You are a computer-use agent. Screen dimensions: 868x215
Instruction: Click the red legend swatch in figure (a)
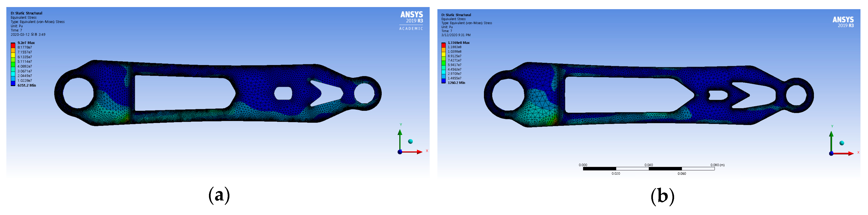[13, 45]
